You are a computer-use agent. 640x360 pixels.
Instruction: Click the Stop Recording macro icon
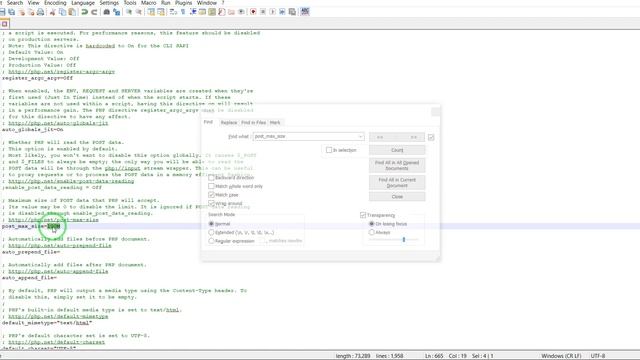[x=263, y=12]
